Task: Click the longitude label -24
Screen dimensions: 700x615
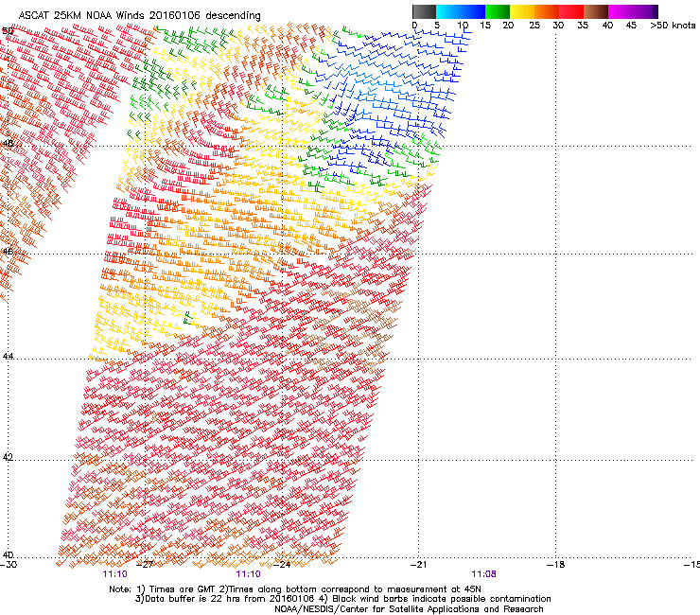Action: pyautogui.click(x=282, y=565)
